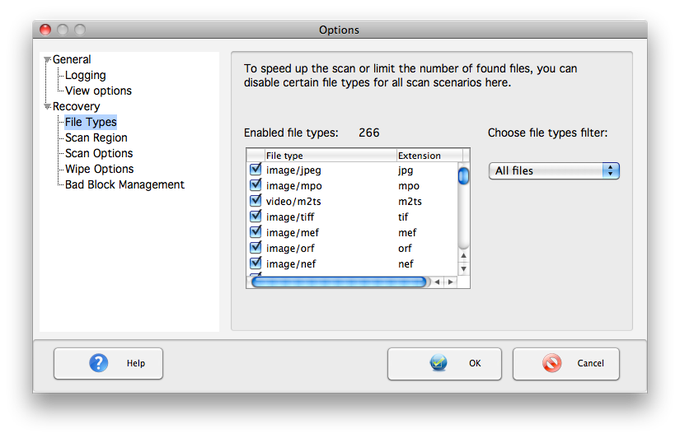The height and width of the screenshot is (438, 680).
Task: Click the green checkmark globe OK icon
Action: (x=438, y=363)
